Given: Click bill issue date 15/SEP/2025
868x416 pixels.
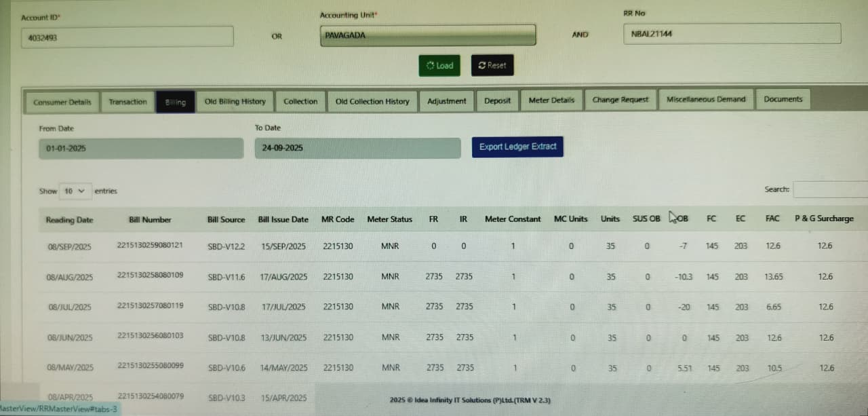Looking at the screenshot, I should click(283, 246).
